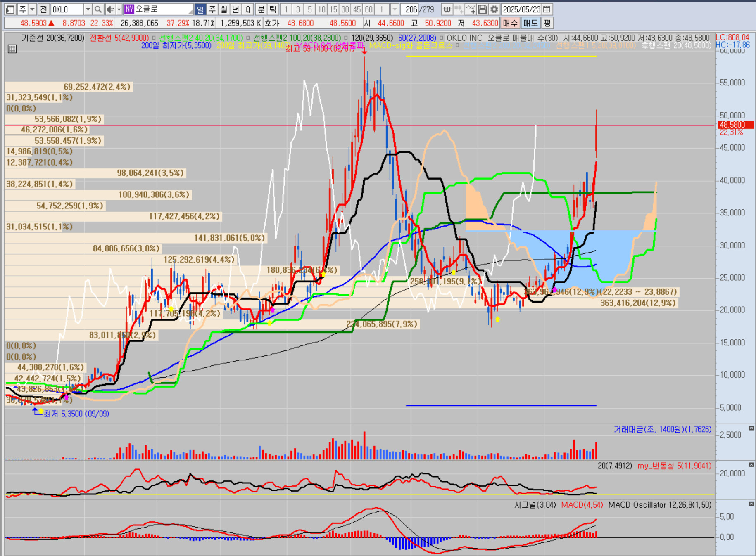This screenshot has width=756, height=556.
Task: Select the 10 interval button
Action: click(x=322, y=9)
